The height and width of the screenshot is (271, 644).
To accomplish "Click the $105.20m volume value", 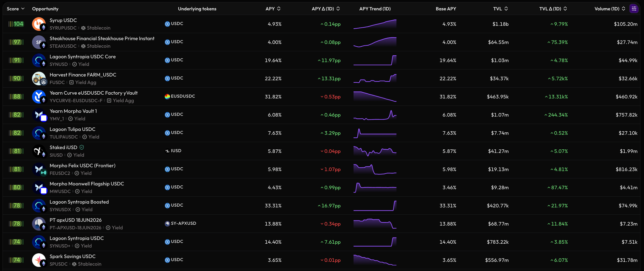I will pos(626,24).
